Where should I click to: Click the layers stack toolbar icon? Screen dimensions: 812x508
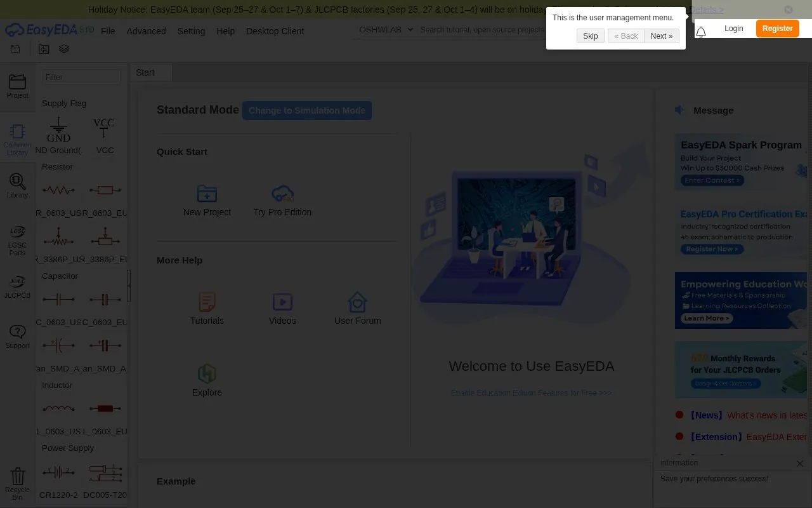point(64,49)
